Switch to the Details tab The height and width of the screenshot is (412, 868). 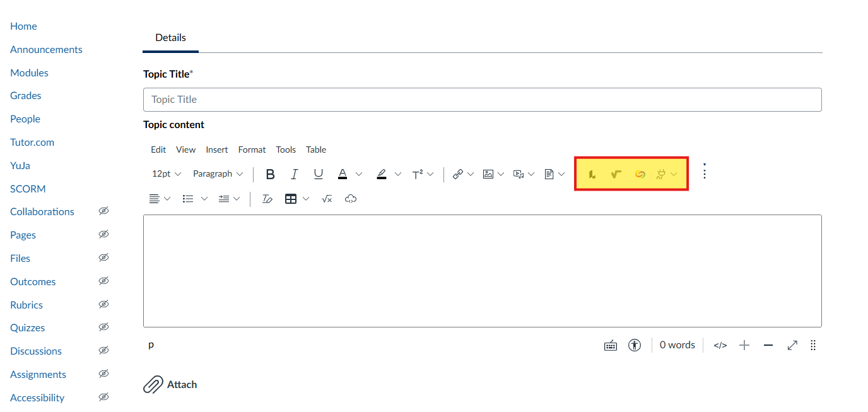click(x=170, y=37)
